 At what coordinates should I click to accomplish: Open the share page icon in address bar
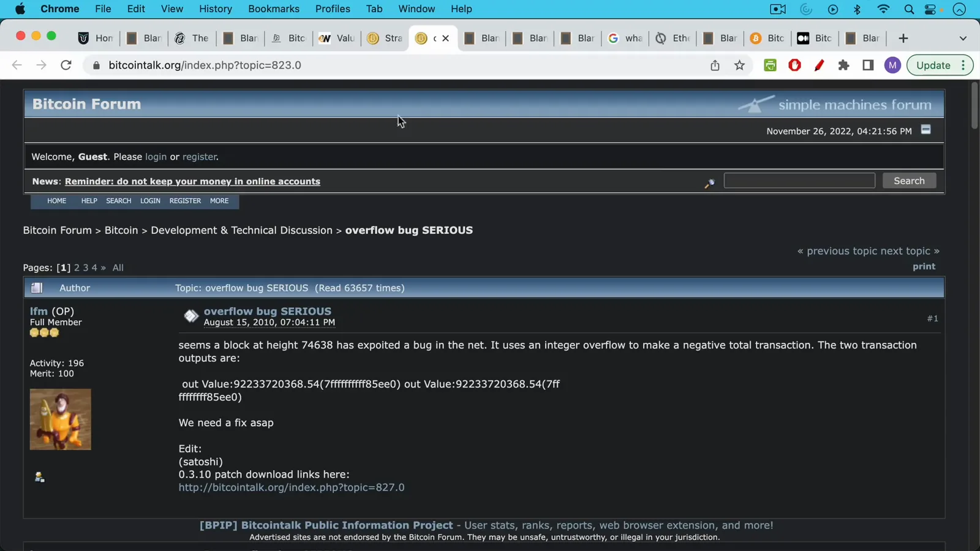[715, 65]
